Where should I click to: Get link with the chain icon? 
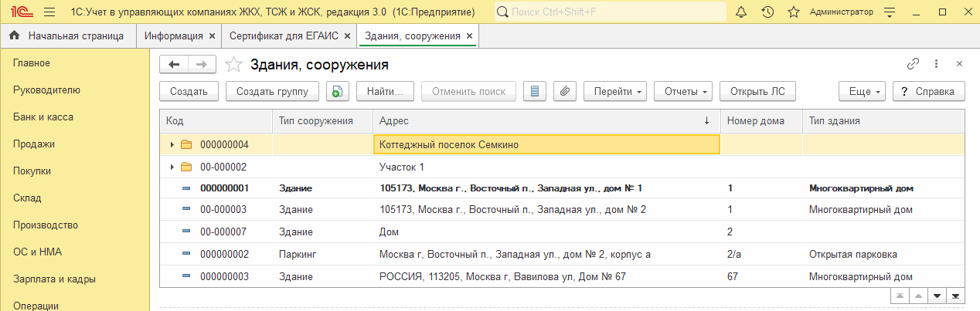coord(913,64)
